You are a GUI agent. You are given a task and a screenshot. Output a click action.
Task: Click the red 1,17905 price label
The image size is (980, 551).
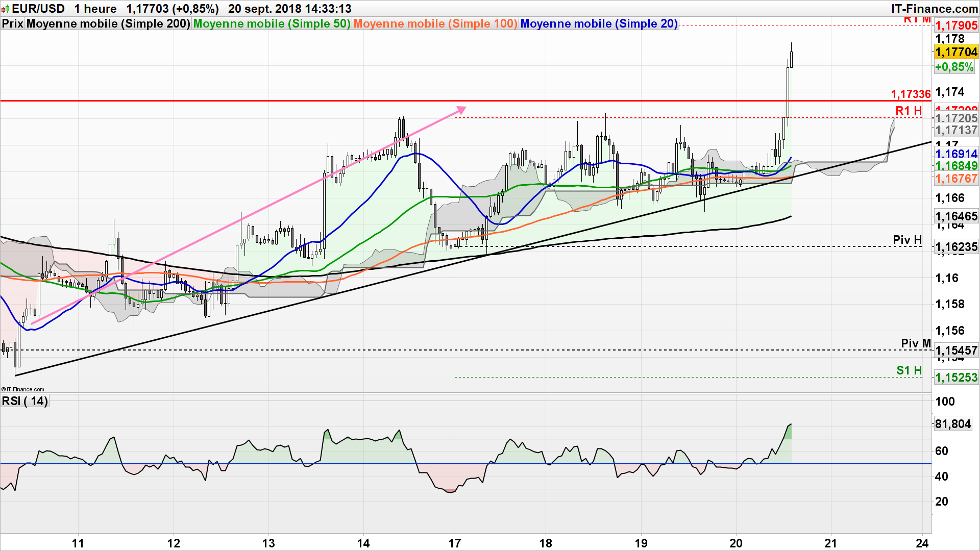point(957,26)
